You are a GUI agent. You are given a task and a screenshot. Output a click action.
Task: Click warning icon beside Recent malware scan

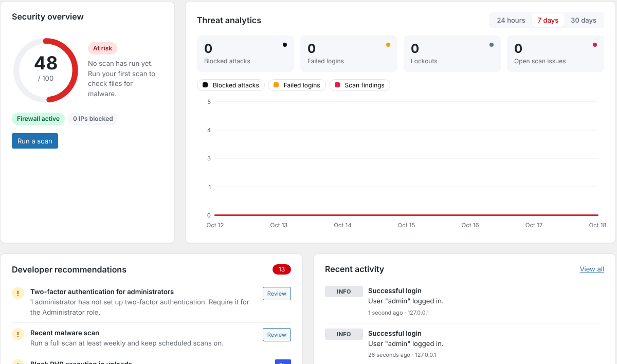18,334
